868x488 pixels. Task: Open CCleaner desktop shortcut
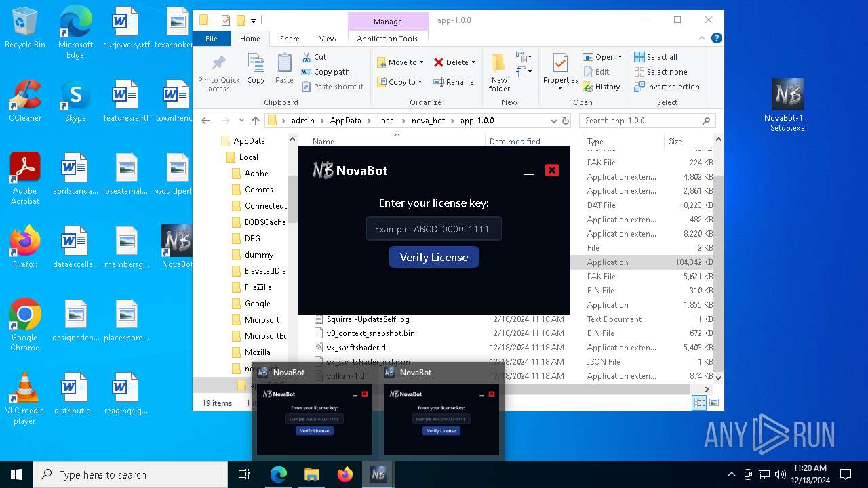(x=25, y=101)
